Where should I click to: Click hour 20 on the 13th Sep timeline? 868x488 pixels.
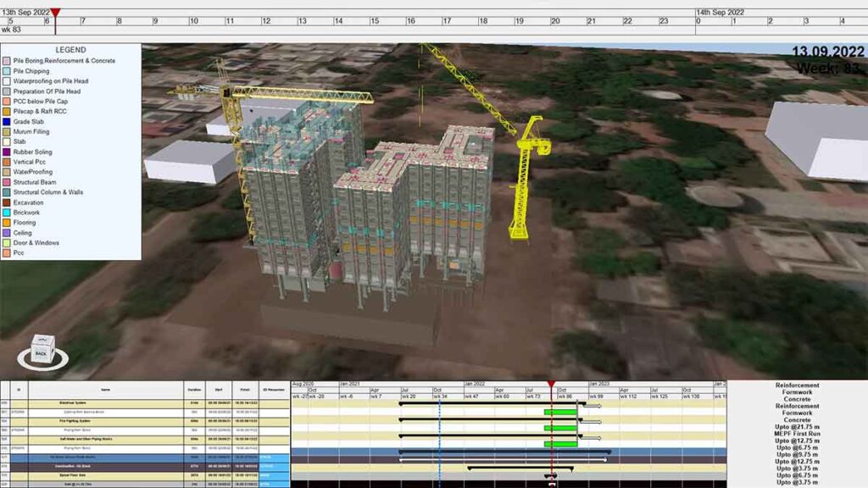coord(555,21)
